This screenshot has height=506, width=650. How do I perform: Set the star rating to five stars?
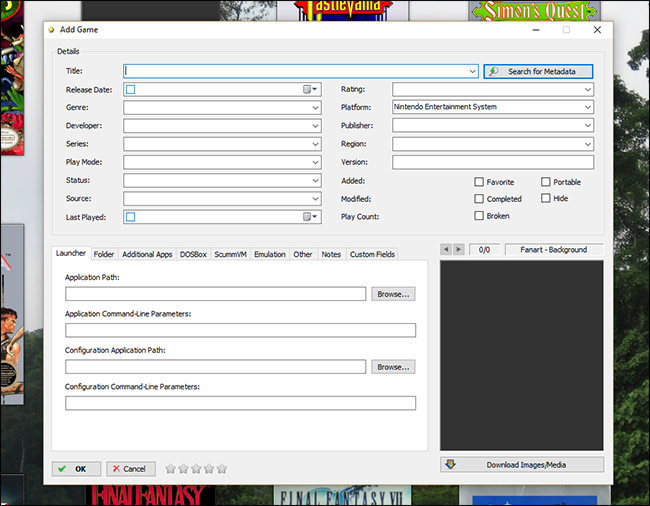pyautogui.click(x=222, y=468)
